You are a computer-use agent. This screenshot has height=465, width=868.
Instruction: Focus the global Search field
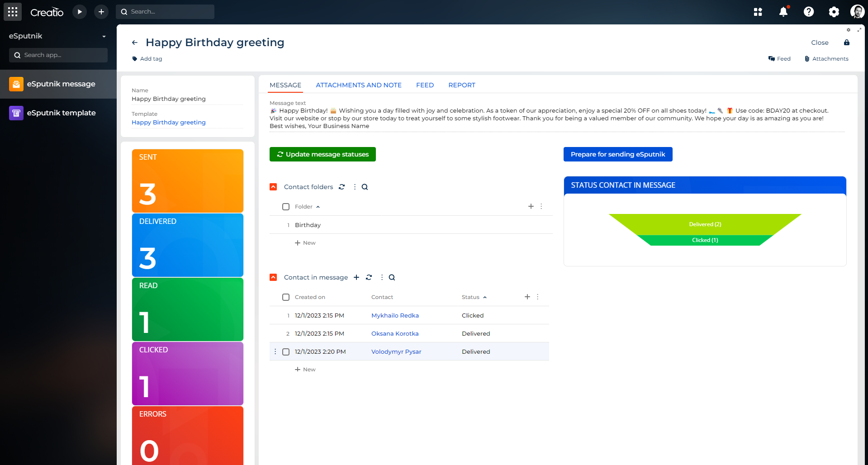[x=165, y=12]
